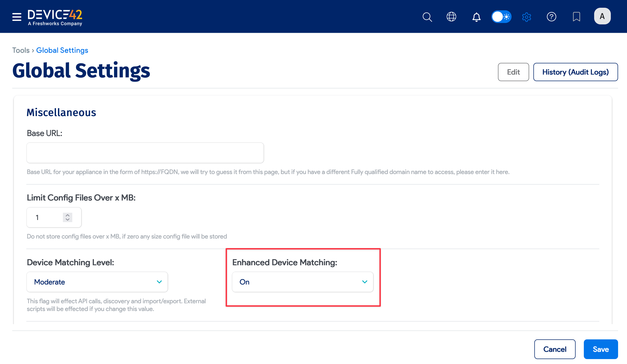Image resolution: width=627 pixels, height=364 pixels.
Task: Save the global settings changes
Action: [601, 349]
